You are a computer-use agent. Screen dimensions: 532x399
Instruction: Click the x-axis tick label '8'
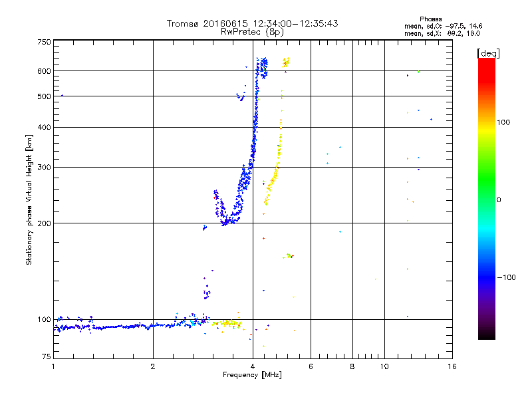coord(352,366)
